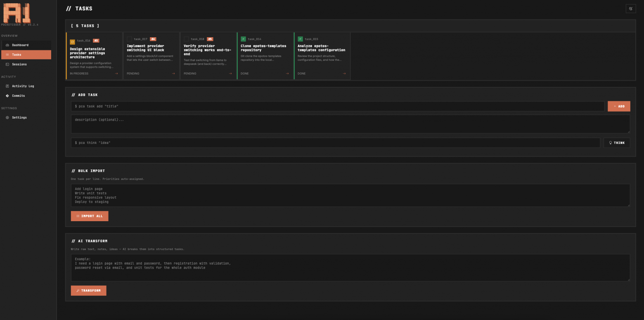The width and height of the screenshot is (644, 320).
Task: Focus the pca task add title field
Action: [337, 106]
